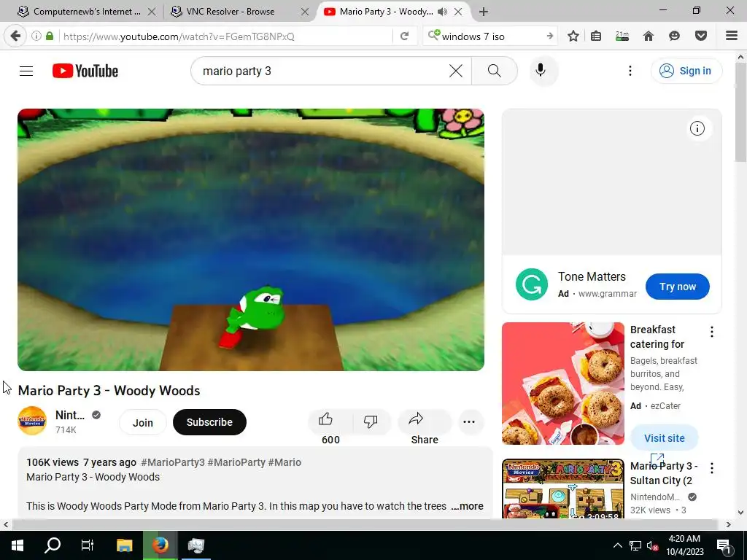Open a new browser tab
The height and width of the screenshot is (560, 747).
click(484, 12)
